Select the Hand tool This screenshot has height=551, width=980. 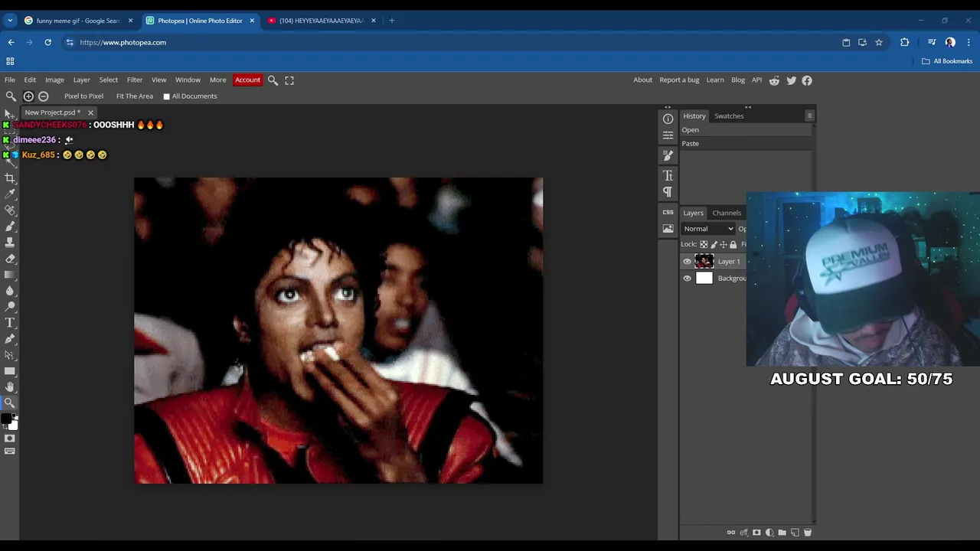pyautogui.click(x=10, y=387)
